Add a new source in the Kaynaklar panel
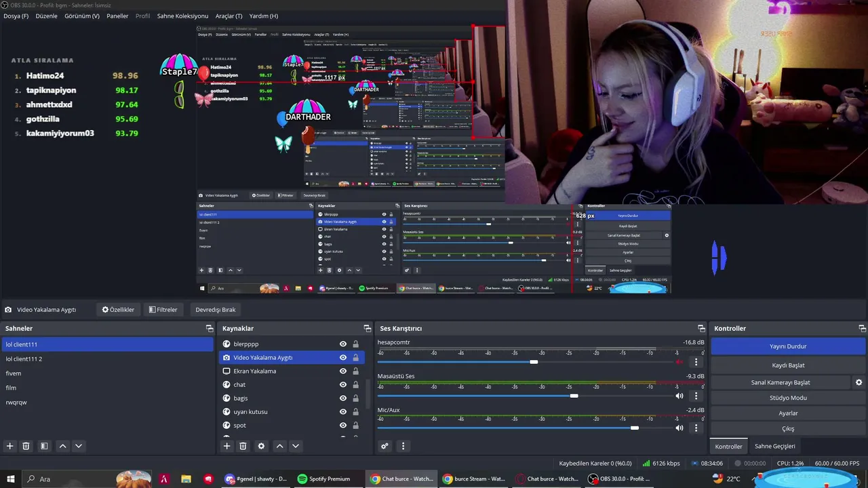 (227, 446)
